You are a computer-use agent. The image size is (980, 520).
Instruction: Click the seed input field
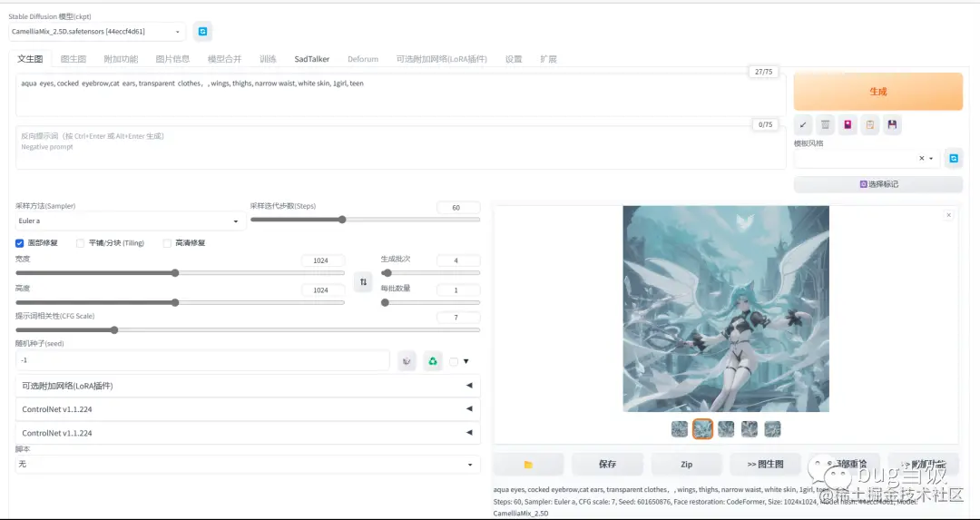coord(202,360)
